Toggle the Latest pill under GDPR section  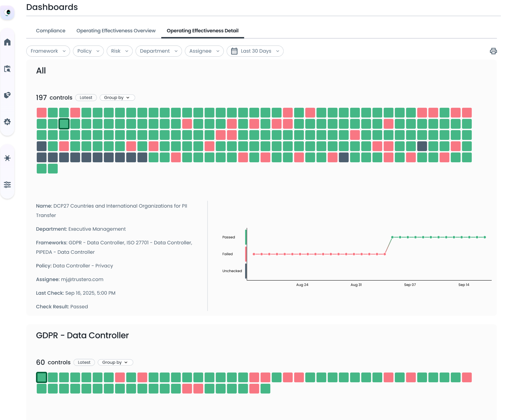click(x=84, y=362)
